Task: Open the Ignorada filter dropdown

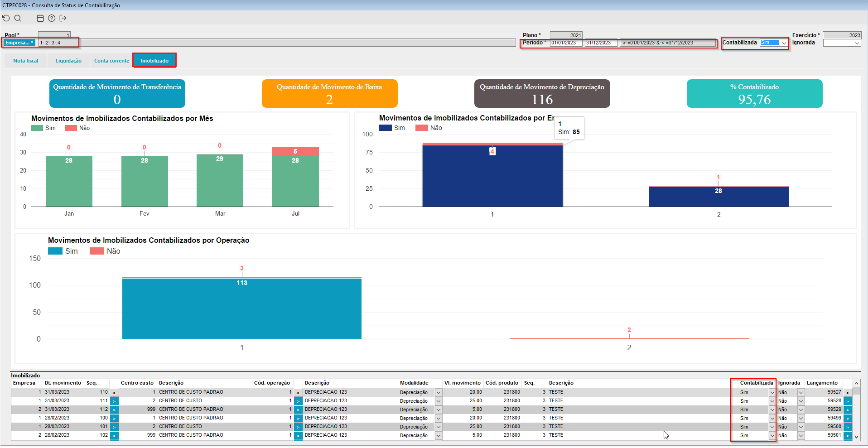Action: point(857,43)
